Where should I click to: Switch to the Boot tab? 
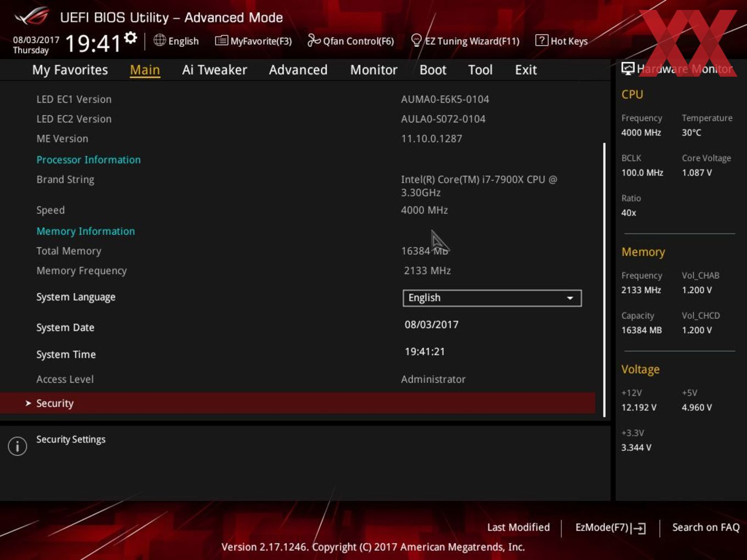[x=433, y=70]
